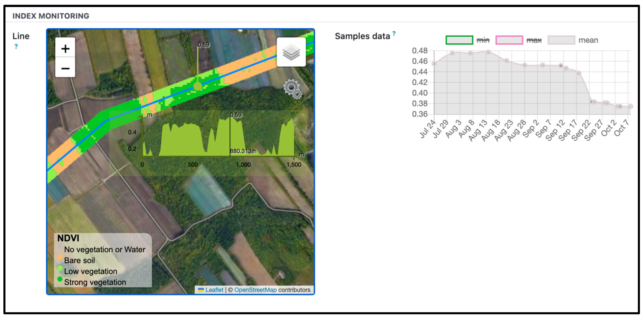This screenshot has width=644, height=317.
Task: Click the green min legend swatch
Action: pos(459,40)
